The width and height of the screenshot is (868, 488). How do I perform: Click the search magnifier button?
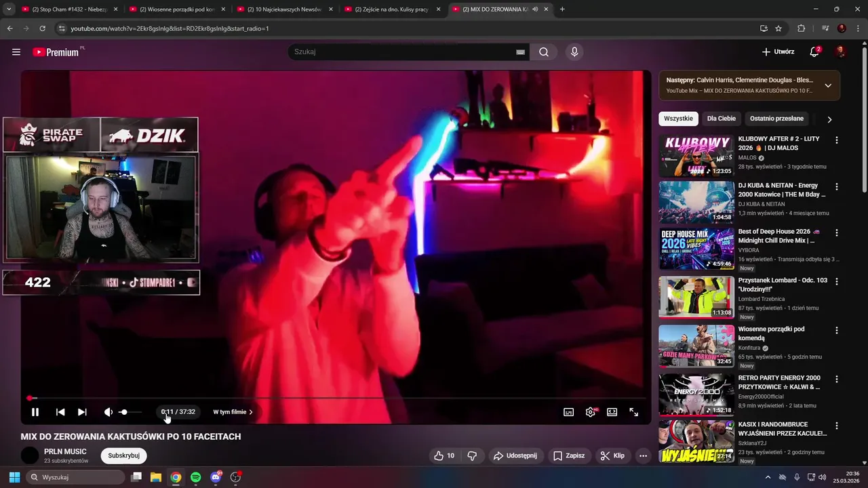(543, 52)
